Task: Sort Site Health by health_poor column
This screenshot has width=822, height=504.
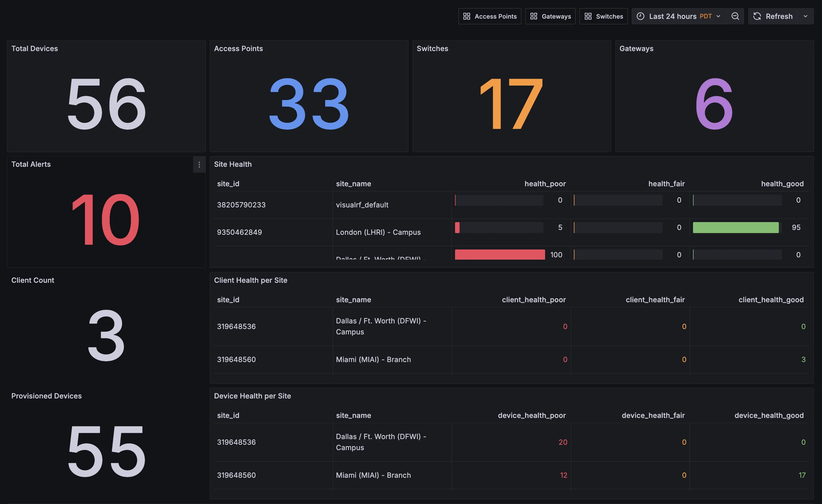Action: click(545, 184)
